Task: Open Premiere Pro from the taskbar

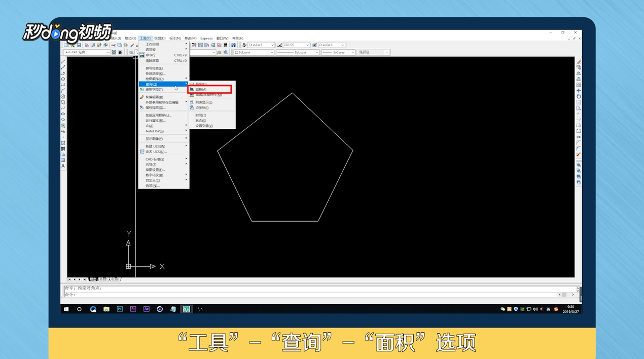Action: (x=133, y=309)
